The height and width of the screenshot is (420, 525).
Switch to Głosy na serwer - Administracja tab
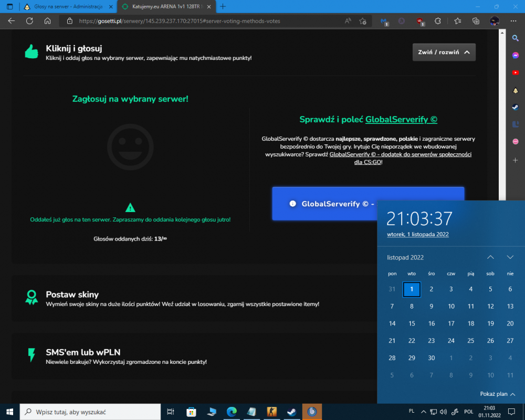click(x=68, y=6)
